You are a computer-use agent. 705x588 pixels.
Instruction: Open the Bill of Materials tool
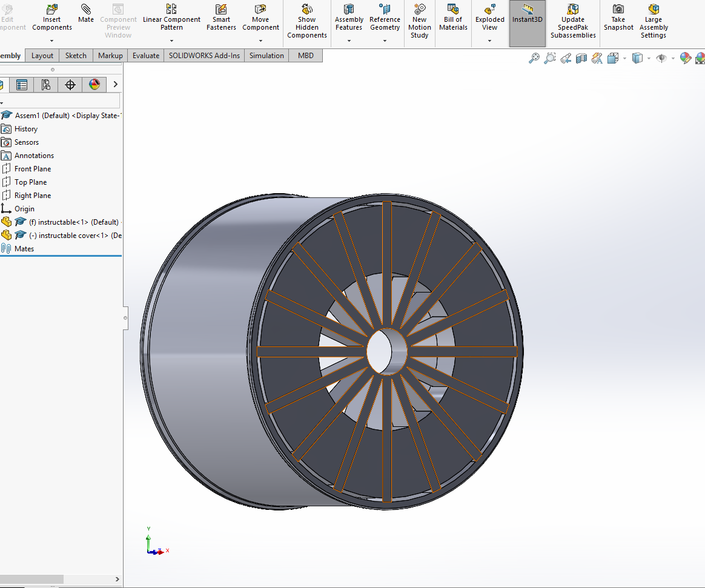pos(453,15)
